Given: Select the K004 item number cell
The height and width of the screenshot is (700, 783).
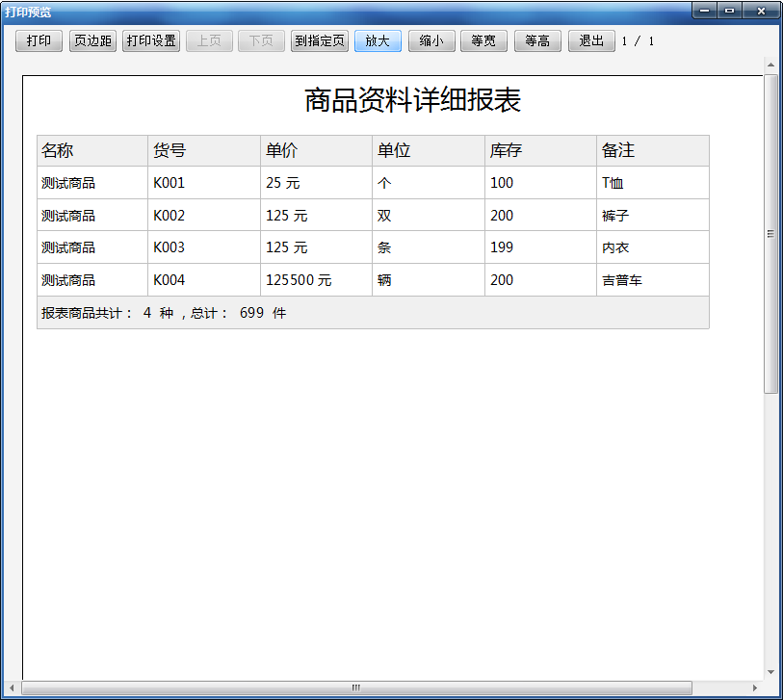Looking at the screenshot, I should (204, 280).
